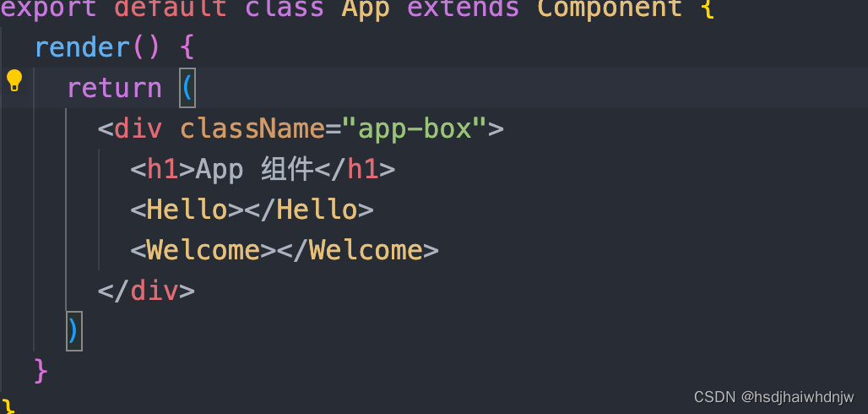868x414 pixels.
Task: Click pink closing brace of render method
Action: [41, 372]
